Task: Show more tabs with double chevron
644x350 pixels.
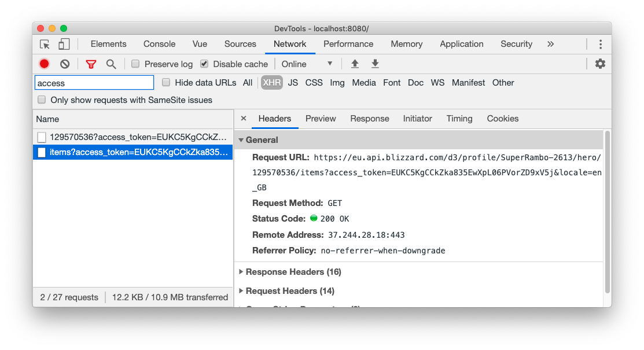Action: pyautogui.click(x=550, y=44)
